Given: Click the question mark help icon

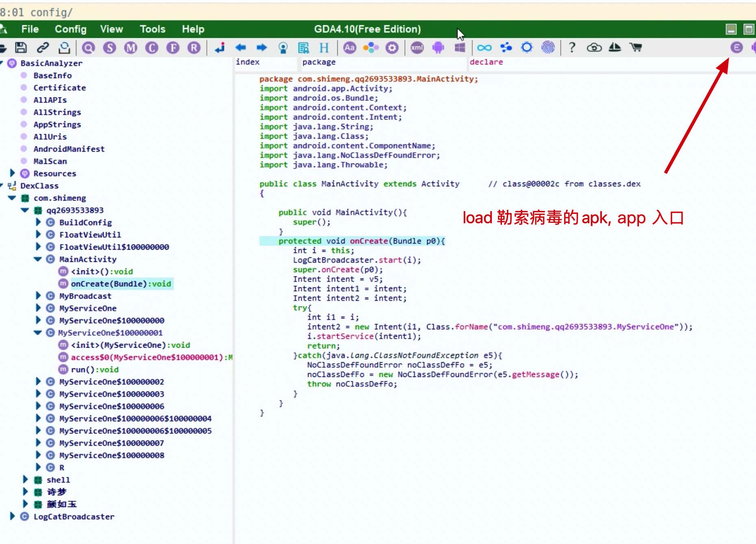Looking at the screenshot, I should pos(572,48).
